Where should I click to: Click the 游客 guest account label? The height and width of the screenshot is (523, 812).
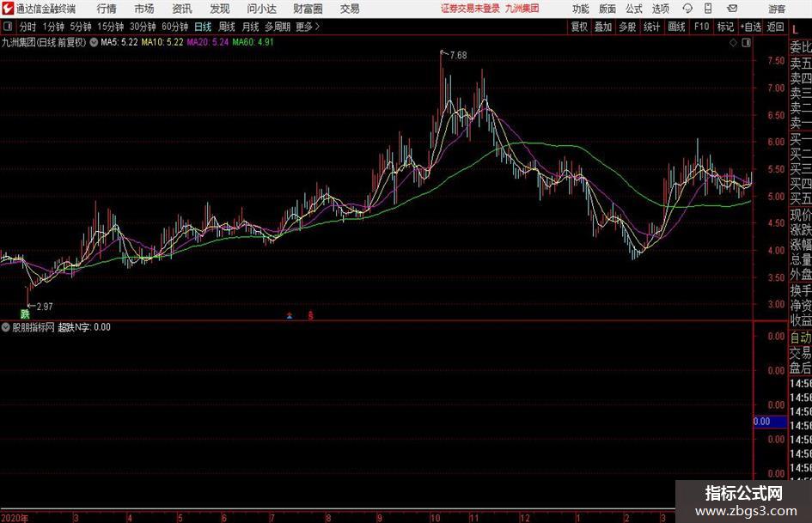[x=777, y=9]
